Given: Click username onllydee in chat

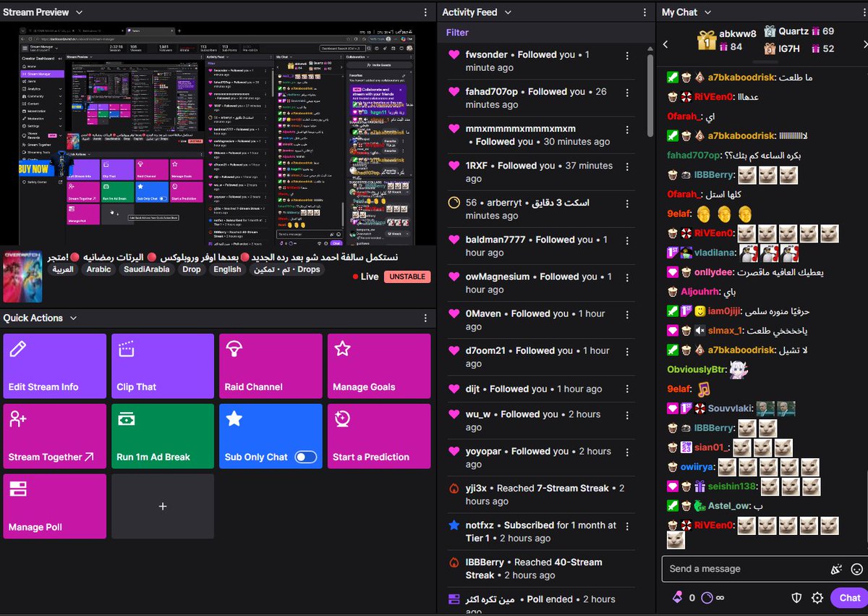Looking at the screenshot, I should coord(714,273).
